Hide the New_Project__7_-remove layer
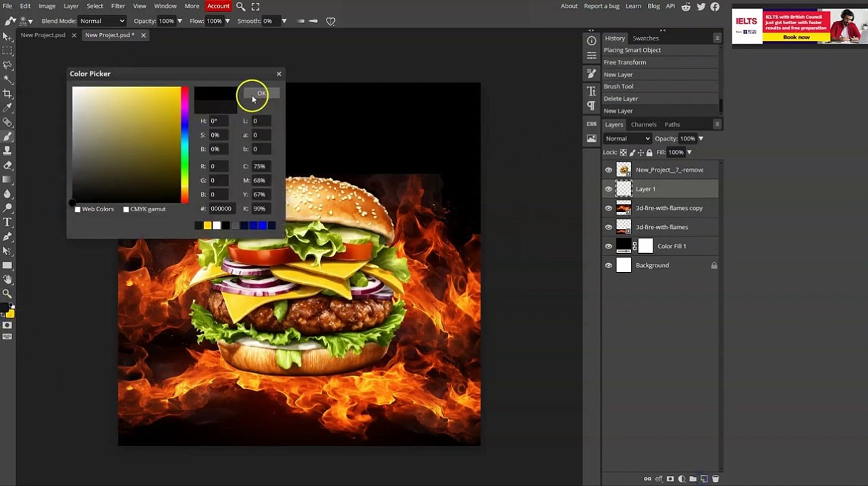868x486 pixels. [609, 170]
